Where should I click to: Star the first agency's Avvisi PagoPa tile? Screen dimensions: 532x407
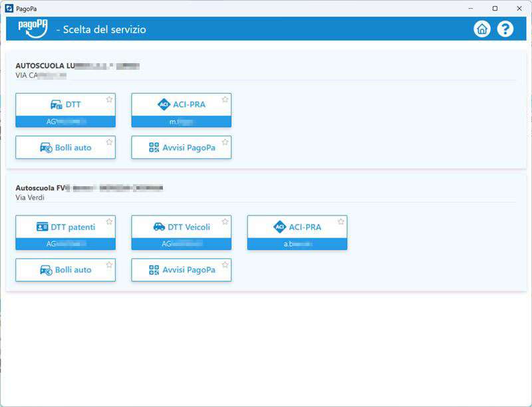(x=225, y=142)
